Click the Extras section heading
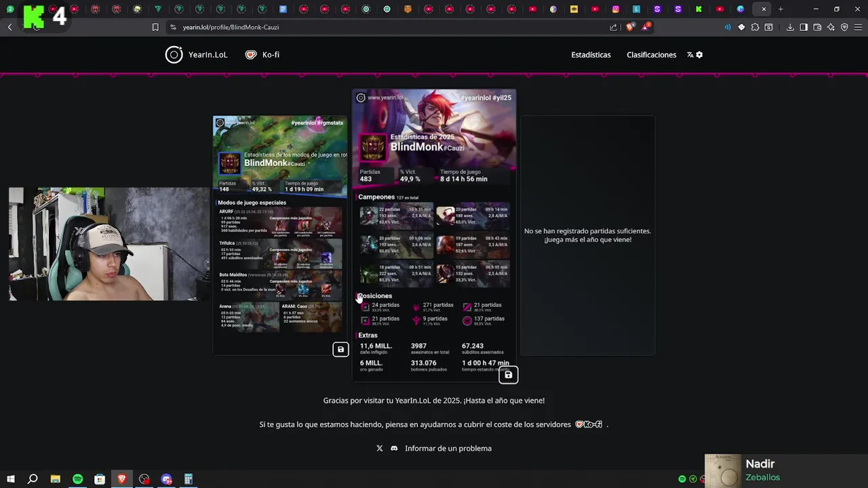This screenshot has width=868, height=488. pyautogui.click(x=368, y=335)
